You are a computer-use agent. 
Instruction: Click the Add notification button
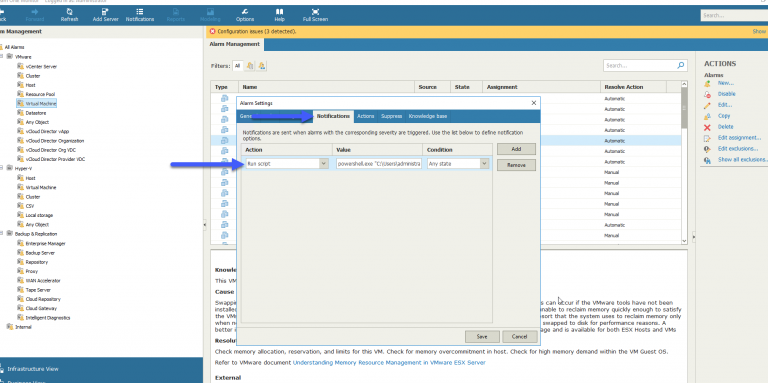point(516,149)
